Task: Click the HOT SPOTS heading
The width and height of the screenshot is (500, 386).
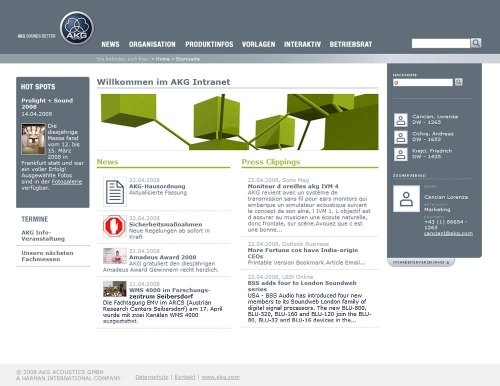Action: pos(38,87)
